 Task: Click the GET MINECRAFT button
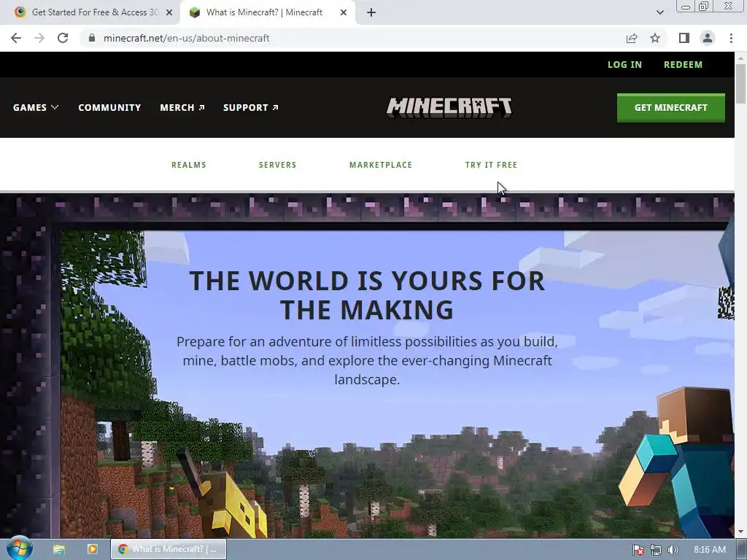click(x=671, y=108)
